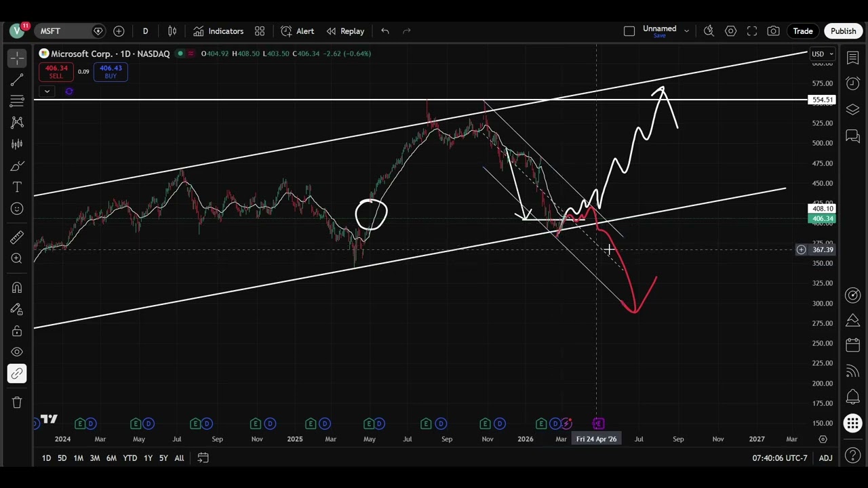Viewport: 868px width, 488px height.
Task: Click the 406.34 SELL button
Action: point(56,72)
